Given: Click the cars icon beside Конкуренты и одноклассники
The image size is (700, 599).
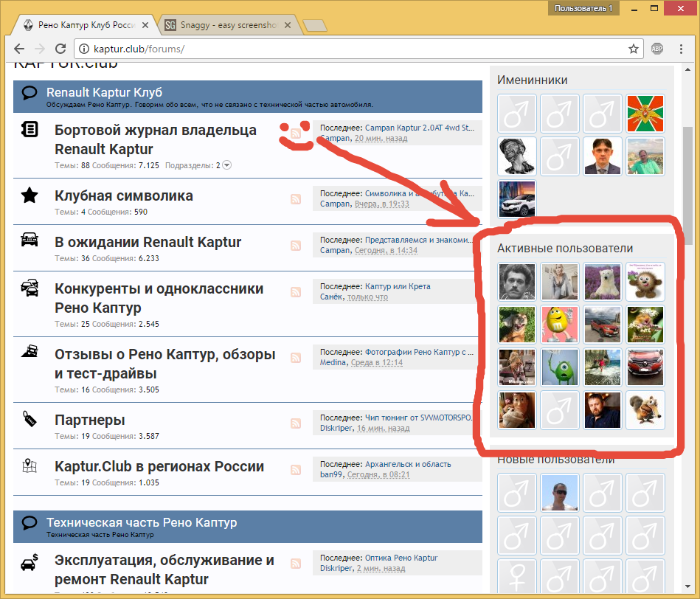Looking at the screenshot, I should pos(30,288).
